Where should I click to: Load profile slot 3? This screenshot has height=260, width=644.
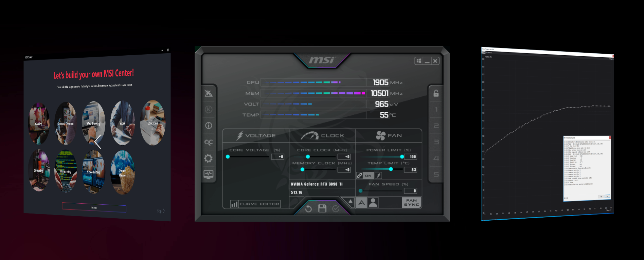tap(436, 142)
